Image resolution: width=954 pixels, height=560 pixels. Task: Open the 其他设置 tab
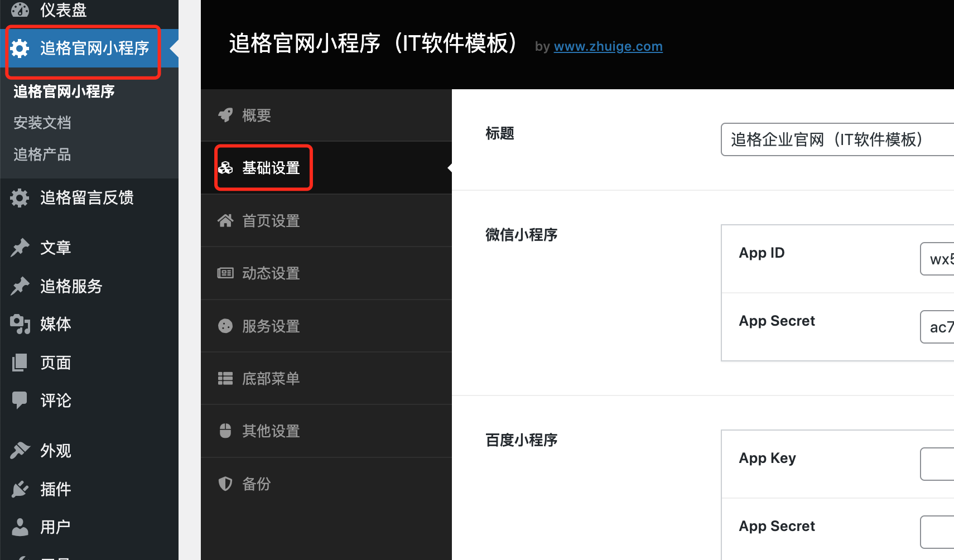(326, 431)
